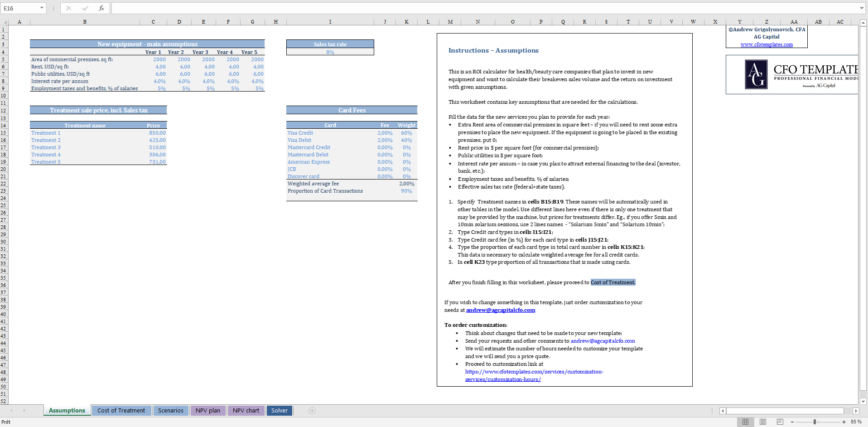The width and height of the screenshot is (868, 427).
Task: Select the Visa Debit weight 40%
Action: [x=406, y=140]
